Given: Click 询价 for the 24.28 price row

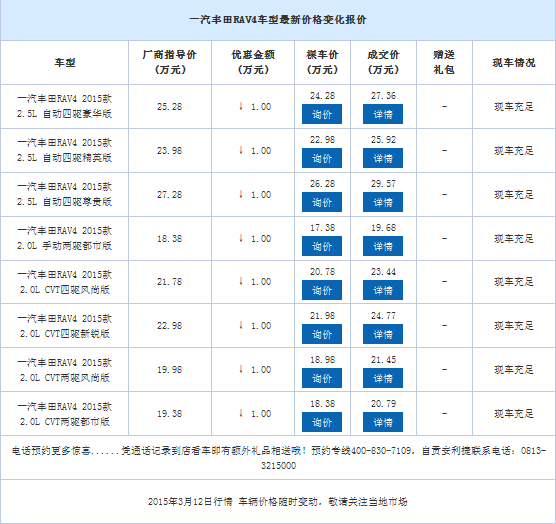Looking at the screenshot, I should point(322,114).
